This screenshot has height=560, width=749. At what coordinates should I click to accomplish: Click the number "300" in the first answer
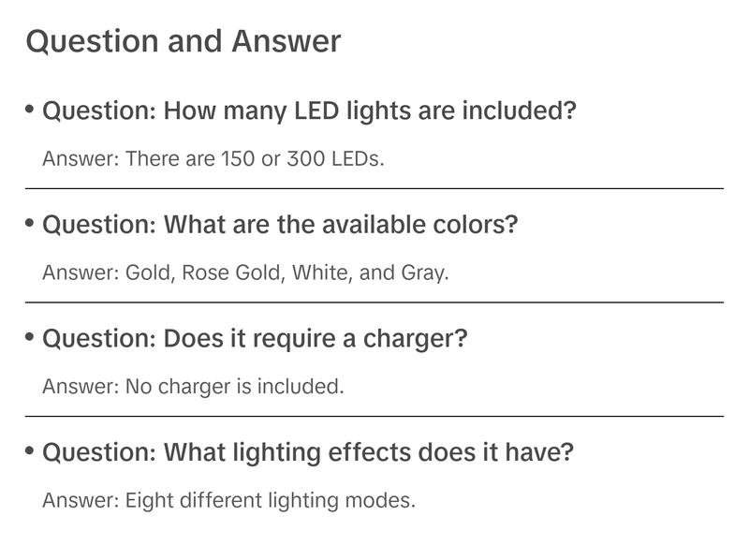(x=305, y=158)
